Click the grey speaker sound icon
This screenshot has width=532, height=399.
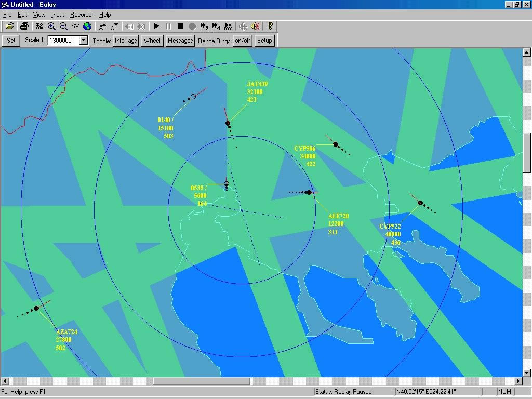point(243,26)
